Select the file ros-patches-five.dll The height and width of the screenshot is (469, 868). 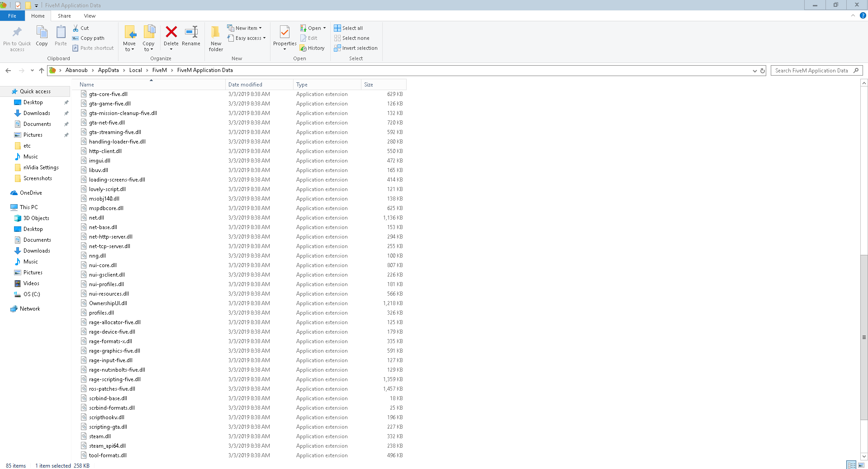coord(112,389)
